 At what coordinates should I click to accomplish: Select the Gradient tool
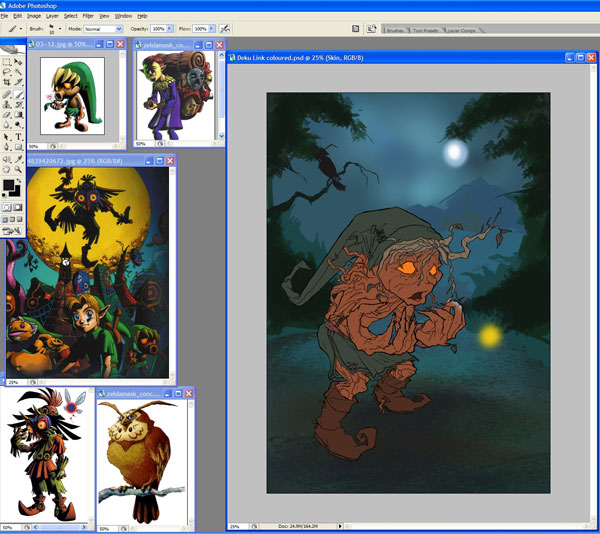(18, 114)
